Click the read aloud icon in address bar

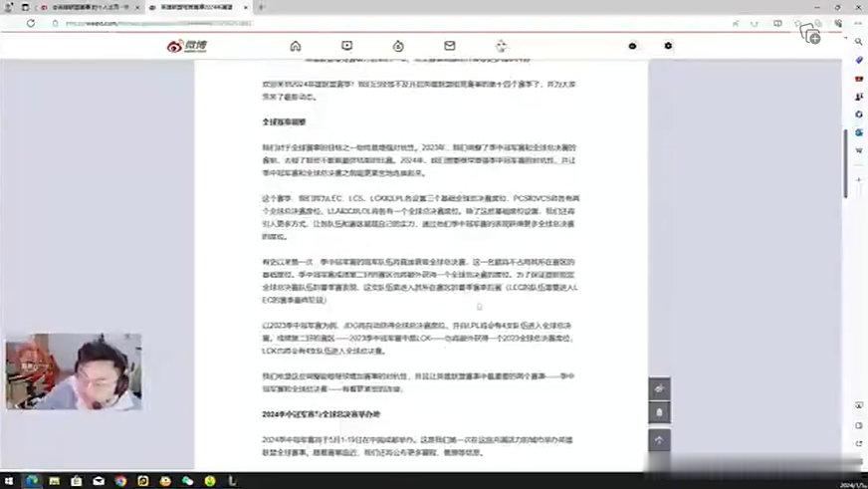pos(736,23)
